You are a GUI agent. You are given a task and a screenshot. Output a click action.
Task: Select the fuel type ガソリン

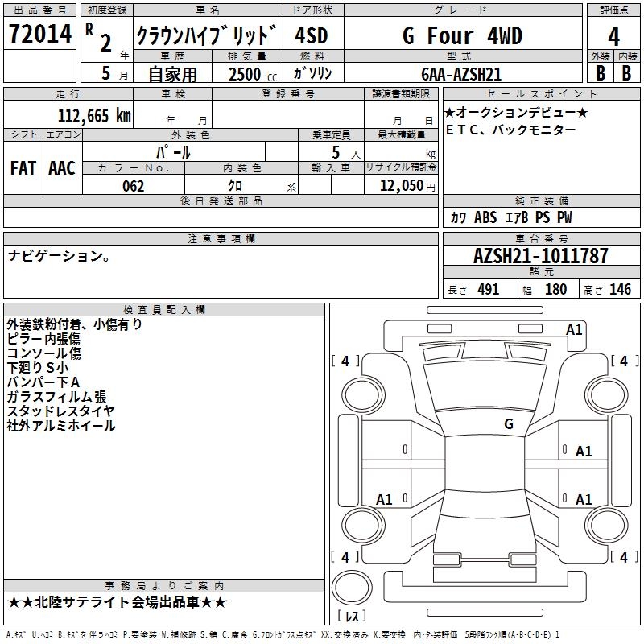(x=312, y=73)
